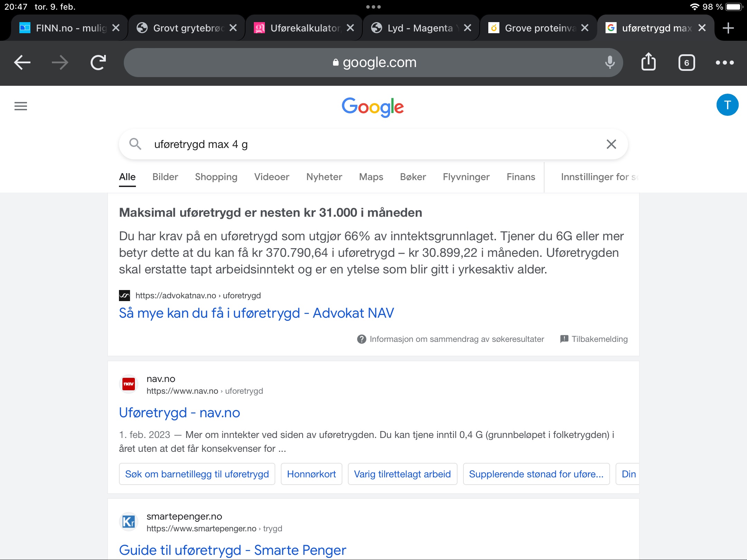Click the google.com address bar
The width and height of the screenshot is (747, 560).
tap(373, 63)
